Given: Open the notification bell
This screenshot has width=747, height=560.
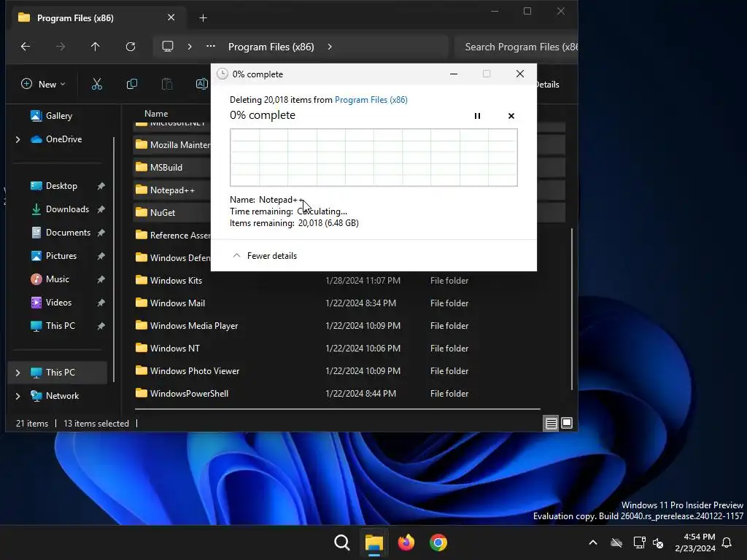Looking at the screenshot, I should 727,542.
